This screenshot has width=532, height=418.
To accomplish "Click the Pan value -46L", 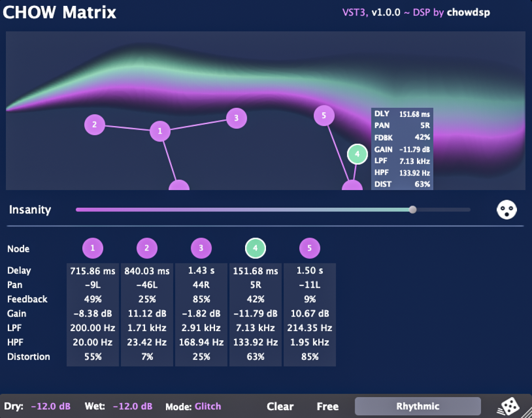I will click(x=147, y=285).
